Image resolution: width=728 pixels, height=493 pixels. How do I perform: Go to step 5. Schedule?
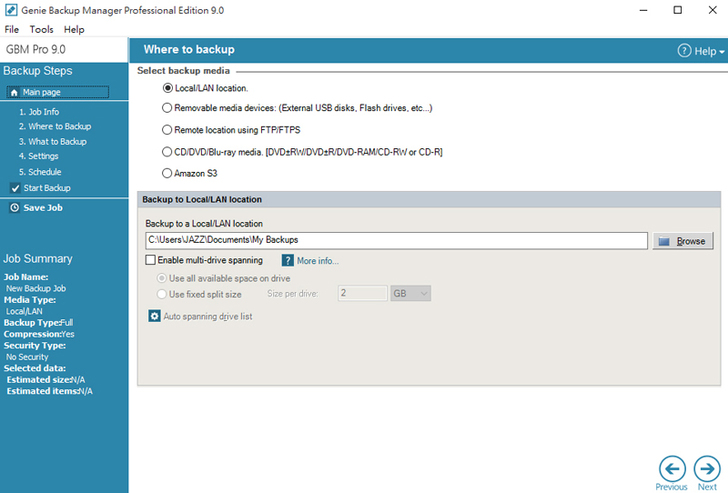tap(40, 172)
